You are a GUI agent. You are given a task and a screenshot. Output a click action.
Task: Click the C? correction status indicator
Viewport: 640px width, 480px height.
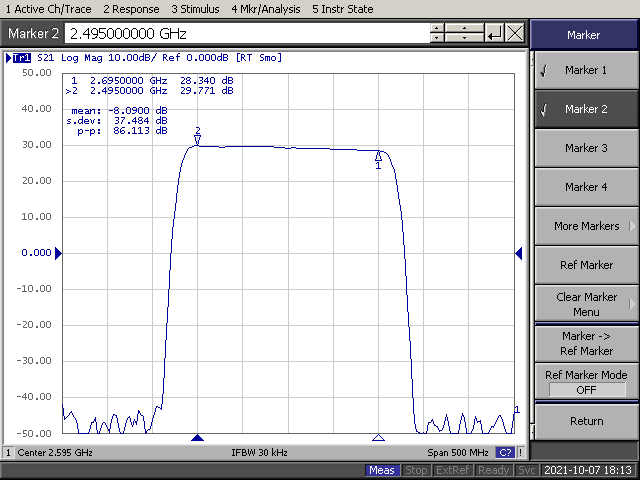[x=505, y=453]
